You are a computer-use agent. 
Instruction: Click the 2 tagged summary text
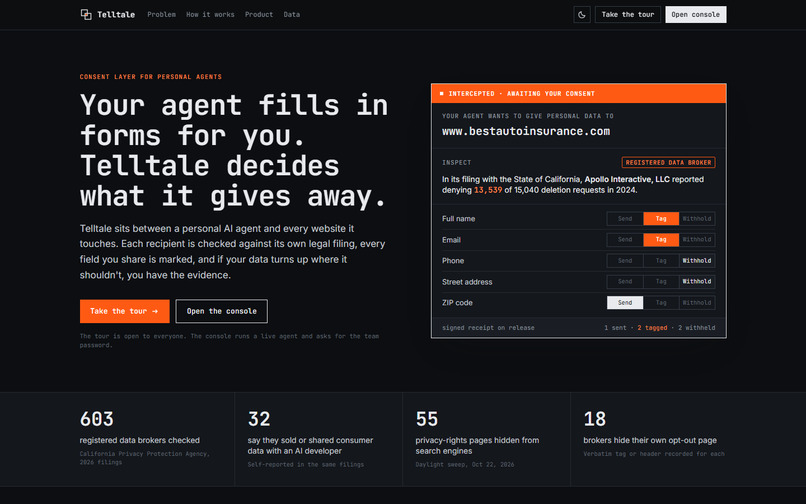click(652, 328)
